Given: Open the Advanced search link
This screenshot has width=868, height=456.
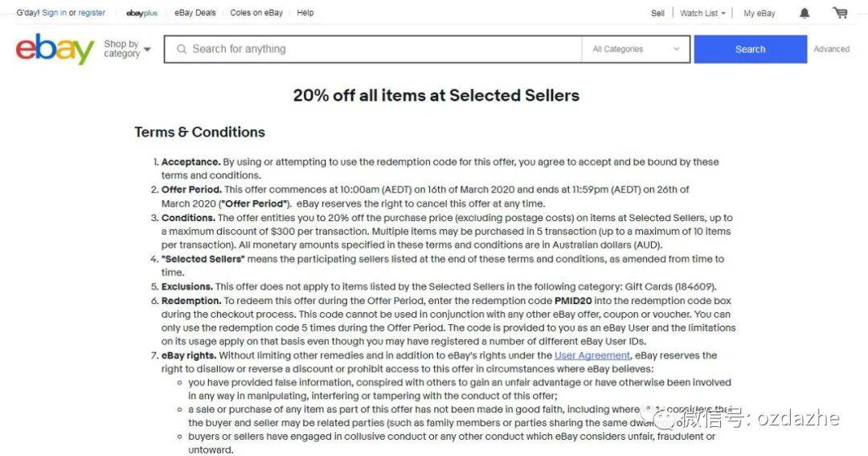Looking at the screenshot, I should 832,49.
